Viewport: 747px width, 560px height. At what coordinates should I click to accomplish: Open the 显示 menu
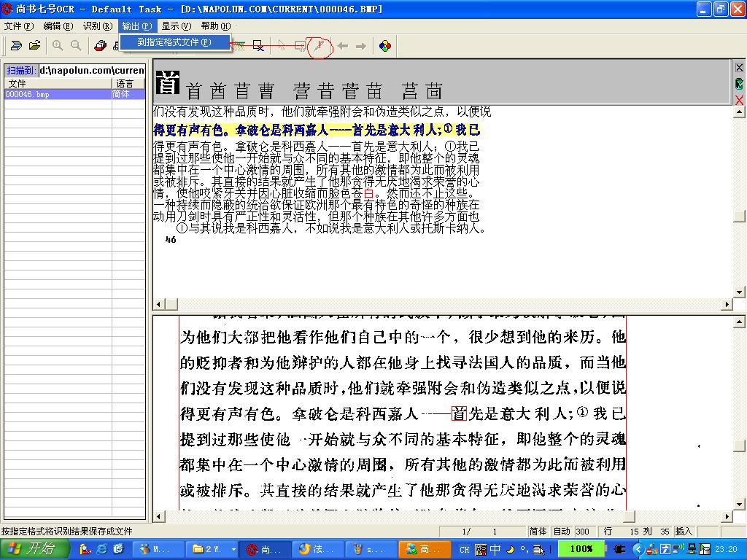pos(177,26)
